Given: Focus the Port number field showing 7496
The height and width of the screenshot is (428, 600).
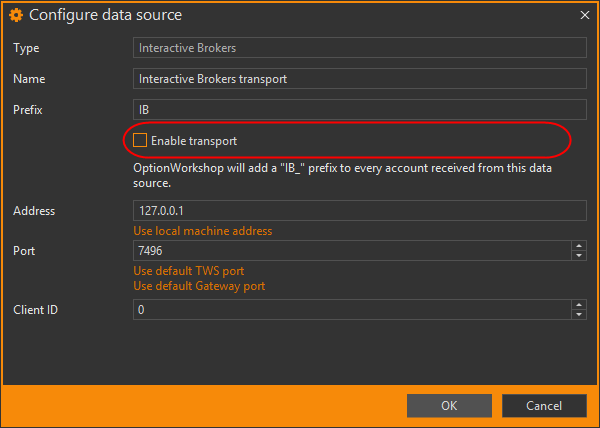Looking at the screenshot, I should (350, 250).
